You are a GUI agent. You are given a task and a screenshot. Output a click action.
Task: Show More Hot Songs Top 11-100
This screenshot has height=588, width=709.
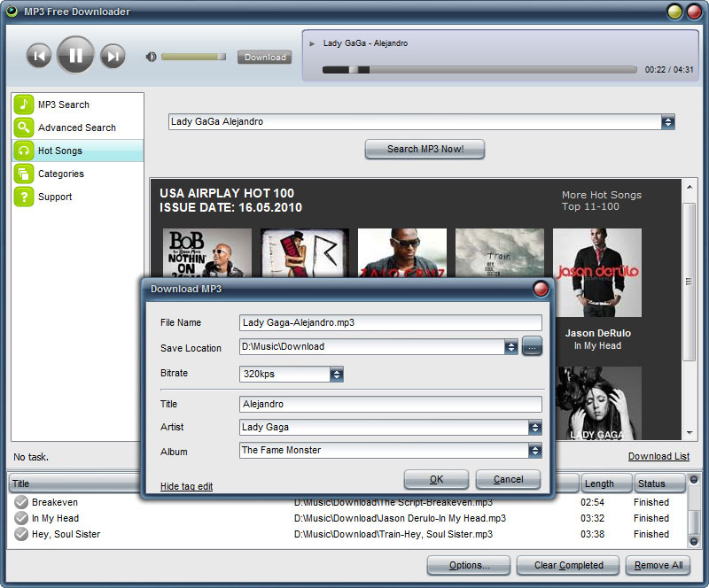point(601,201)
